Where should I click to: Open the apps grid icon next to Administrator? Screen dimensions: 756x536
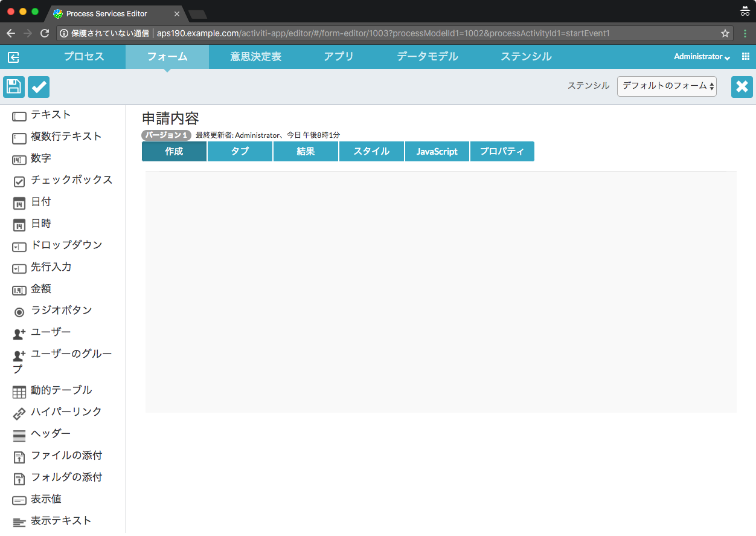(x=746, y=56)
